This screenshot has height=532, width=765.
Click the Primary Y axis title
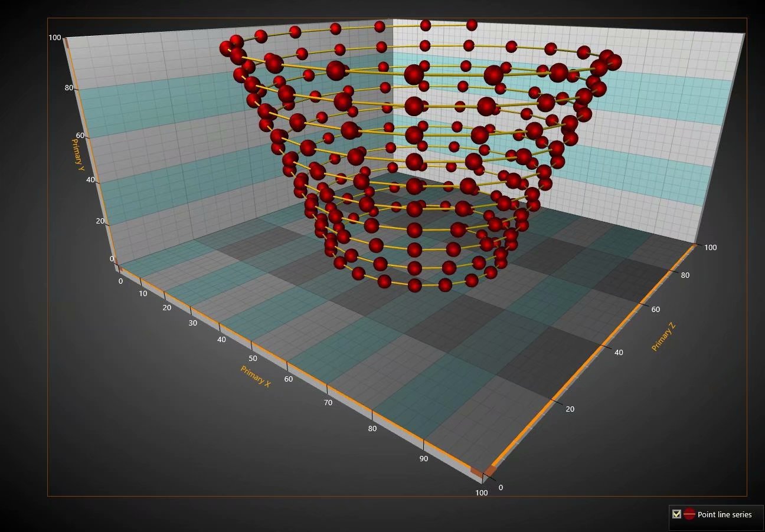(x=78, y=155)
